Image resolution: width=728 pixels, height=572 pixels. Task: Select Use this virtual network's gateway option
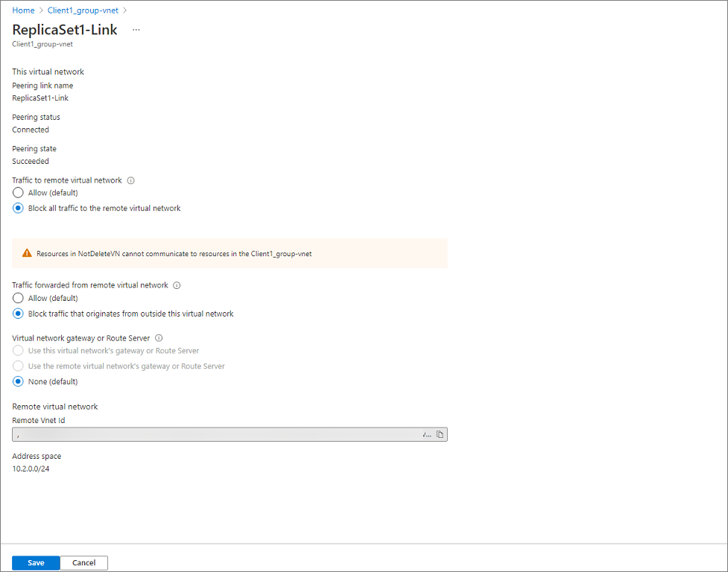(x=18, y=350)
